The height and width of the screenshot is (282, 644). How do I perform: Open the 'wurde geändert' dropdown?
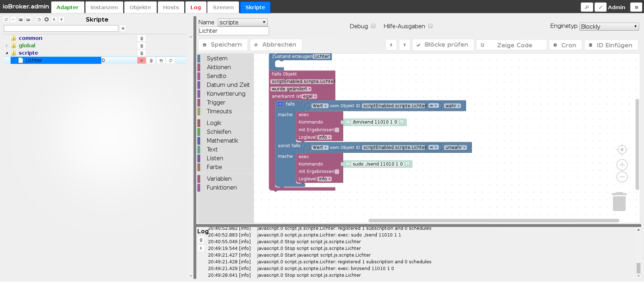pyautogui.click(x=291, y=89)
